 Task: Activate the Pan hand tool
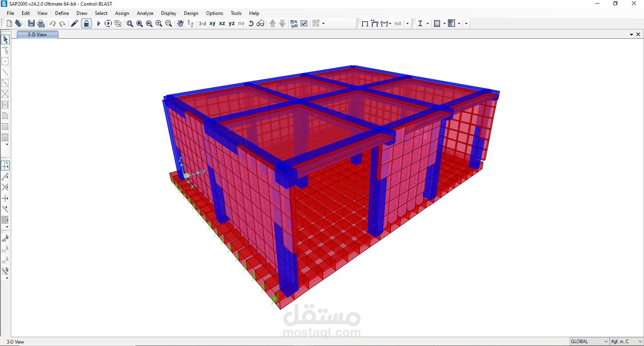(x=180, y=23)
